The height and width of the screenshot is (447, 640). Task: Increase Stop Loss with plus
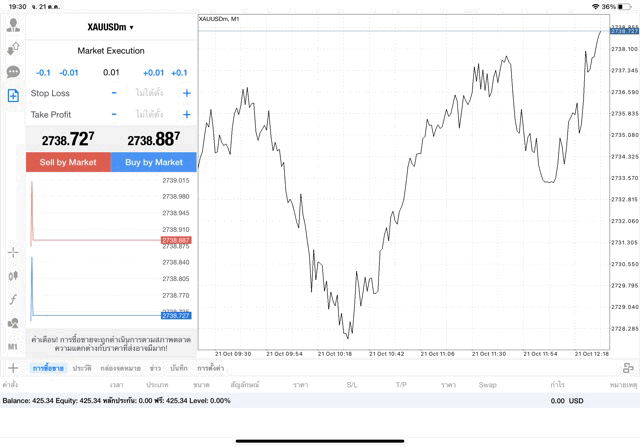tap(186, 93)
